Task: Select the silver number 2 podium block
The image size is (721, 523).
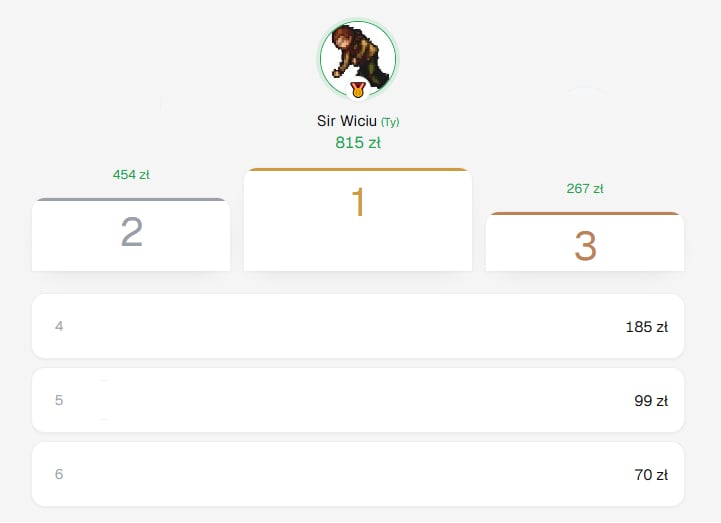Action: point(131,235)
